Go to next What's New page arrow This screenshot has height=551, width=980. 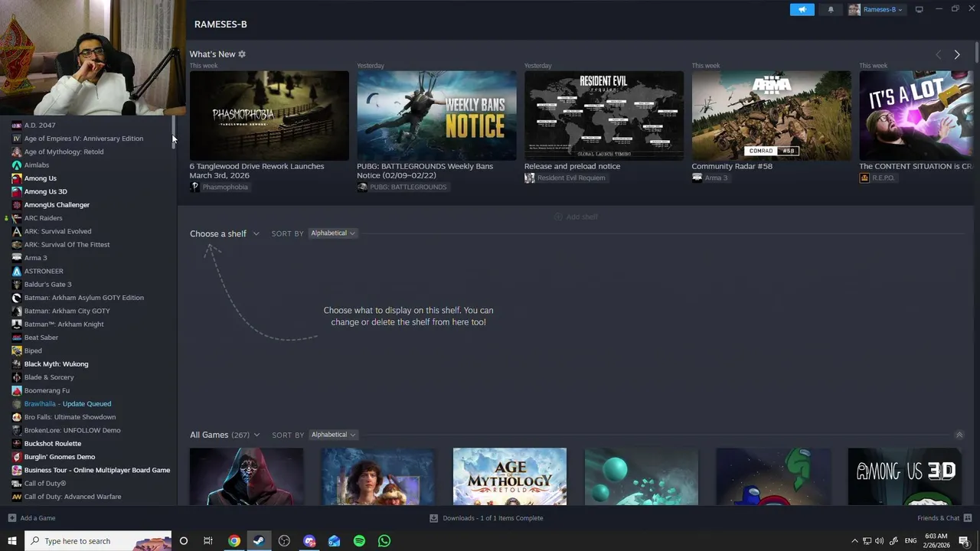(957, 54)
